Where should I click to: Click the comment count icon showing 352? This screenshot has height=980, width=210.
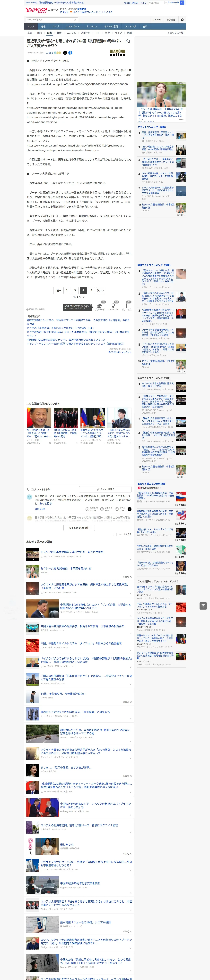point(49,53)
